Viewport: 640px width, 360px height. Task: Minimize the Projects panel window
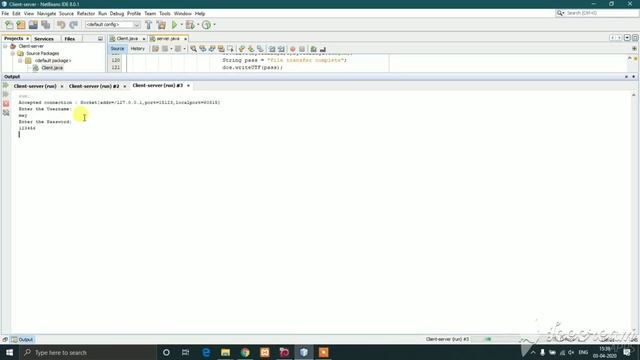tap(100, 39)
